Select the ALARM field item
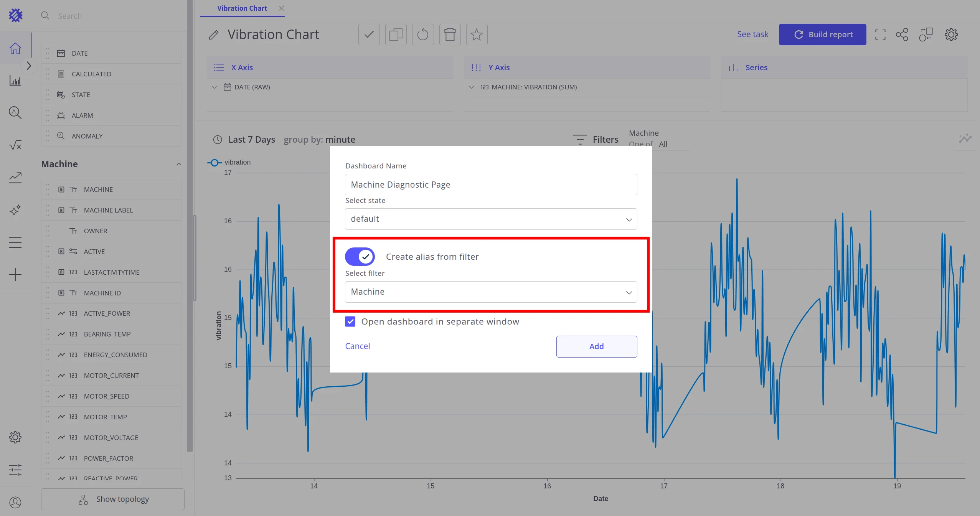Image resolution: width=980 pixels, height=516 pixels. 111,115
